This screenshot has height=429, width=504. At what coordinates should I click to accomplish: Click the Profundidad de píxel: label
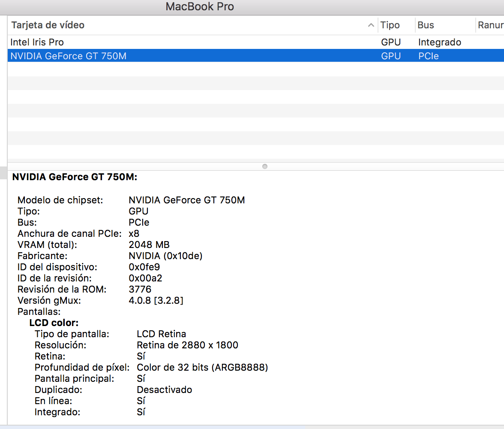click(82, 368)
